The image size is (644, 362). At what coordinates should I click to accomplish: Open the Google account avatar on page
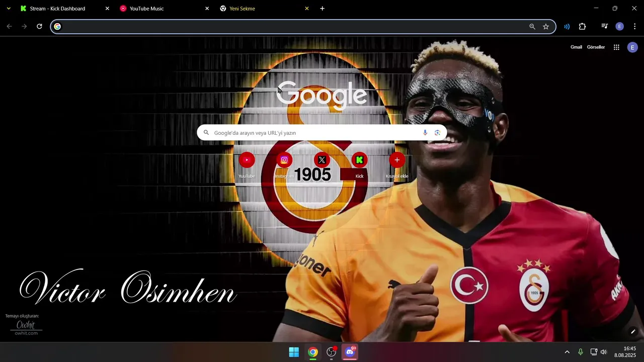coord(632,47)
